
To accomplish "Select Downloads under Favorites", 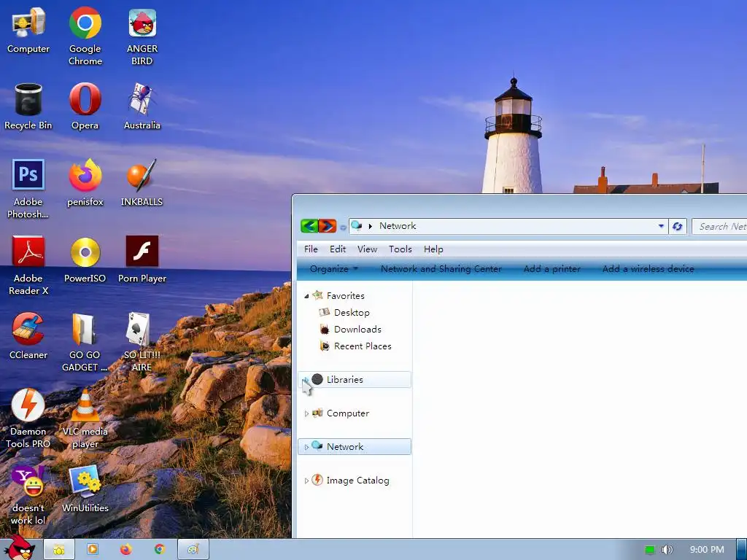I will (357, 330).
